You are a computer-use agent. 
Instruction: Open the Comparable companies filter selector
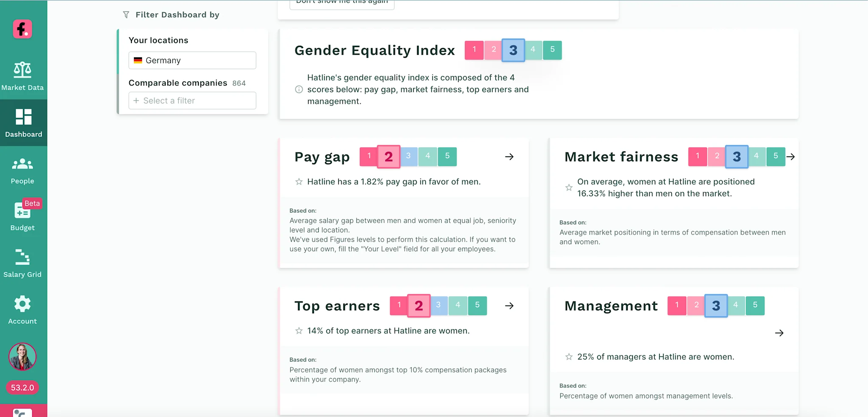(192, 100)
